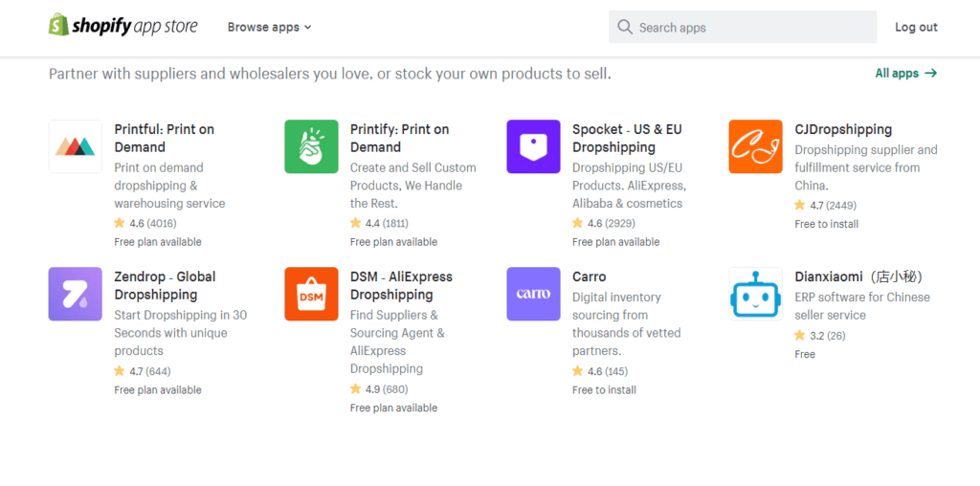Click the Carro purple logo icon
Screen dimensions: 980x486
533,295
